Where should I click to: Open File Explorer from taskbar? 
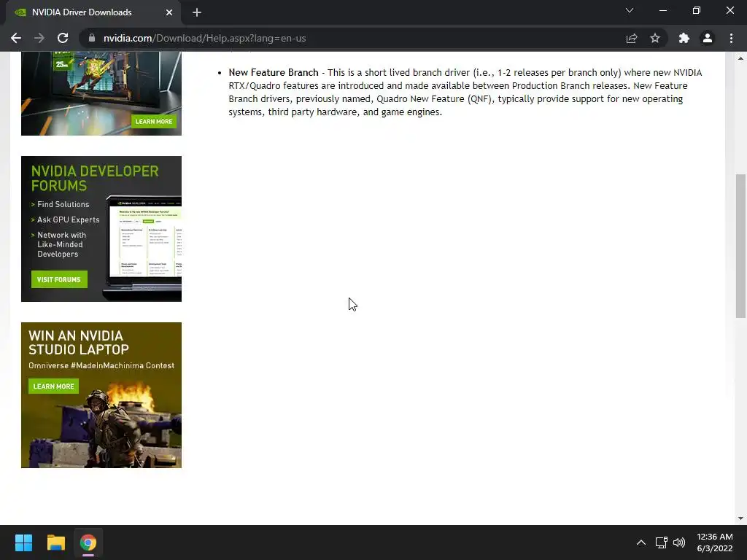(x=55, y=542)
